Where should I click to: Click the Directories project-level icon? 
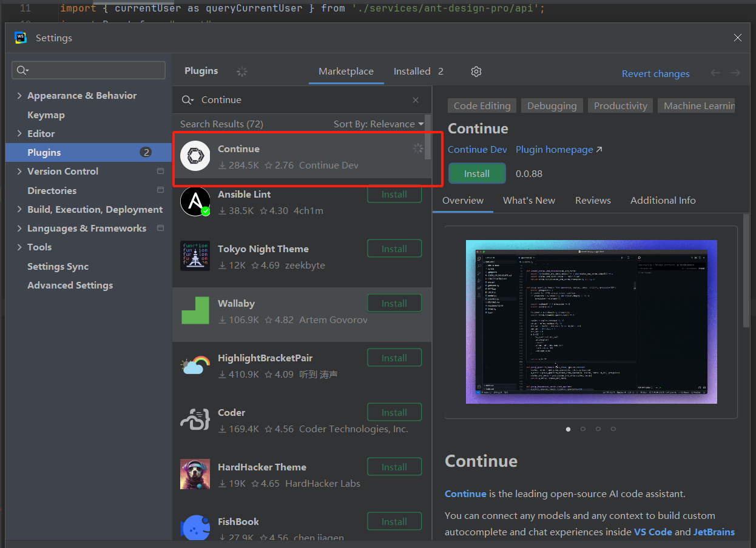tap(161, 190)
